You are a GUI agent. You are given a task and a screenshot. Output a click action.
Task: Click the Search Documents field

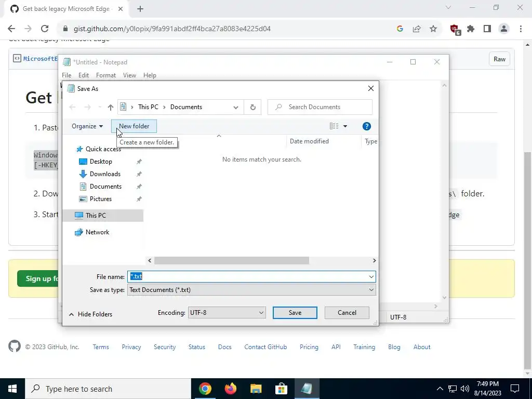coord(320,107)
